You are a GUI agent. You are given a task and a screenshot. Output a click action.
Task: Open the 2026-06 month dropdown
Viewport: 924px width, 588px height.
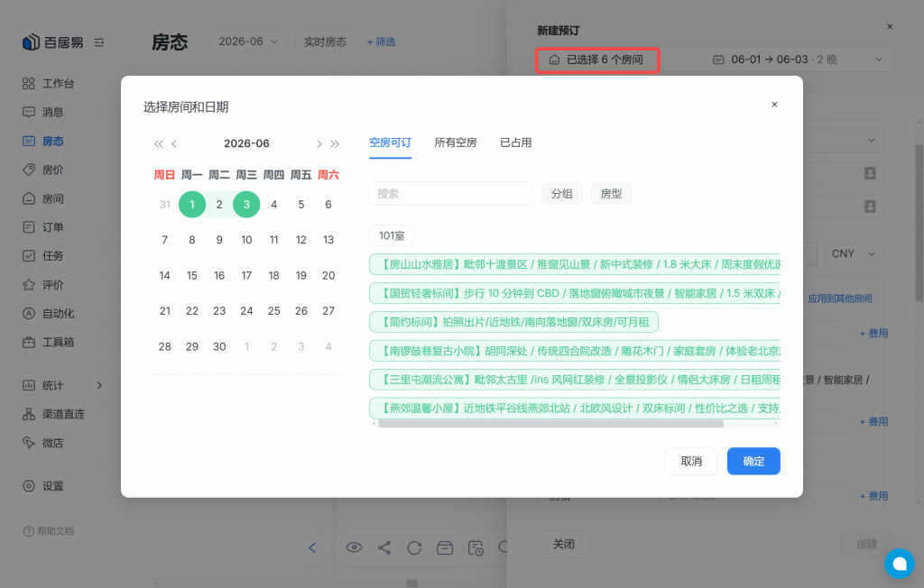tap(248, 41)
